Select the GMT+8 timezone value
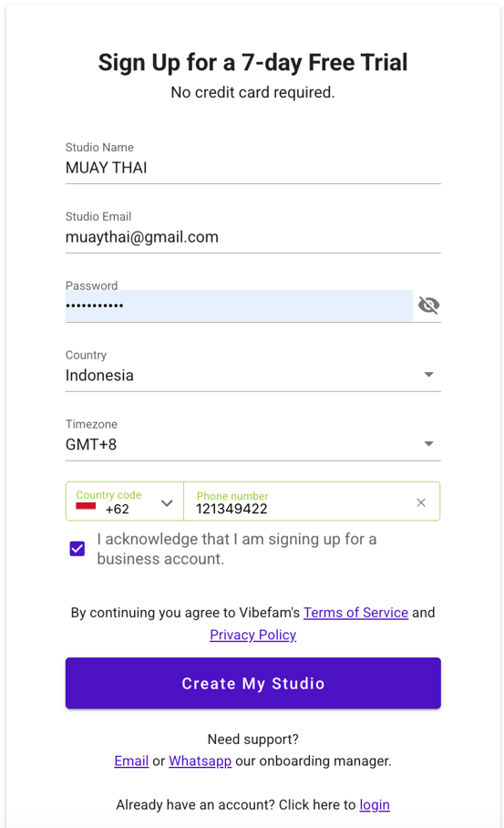504x828 pixels. [91, 445]
